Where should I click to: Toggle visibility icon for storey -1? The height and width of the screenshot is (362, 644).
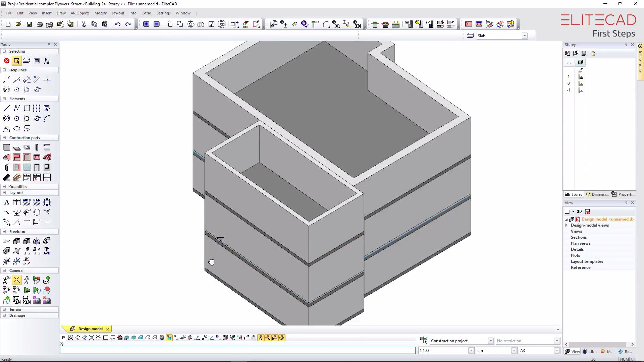pos(581,90)
